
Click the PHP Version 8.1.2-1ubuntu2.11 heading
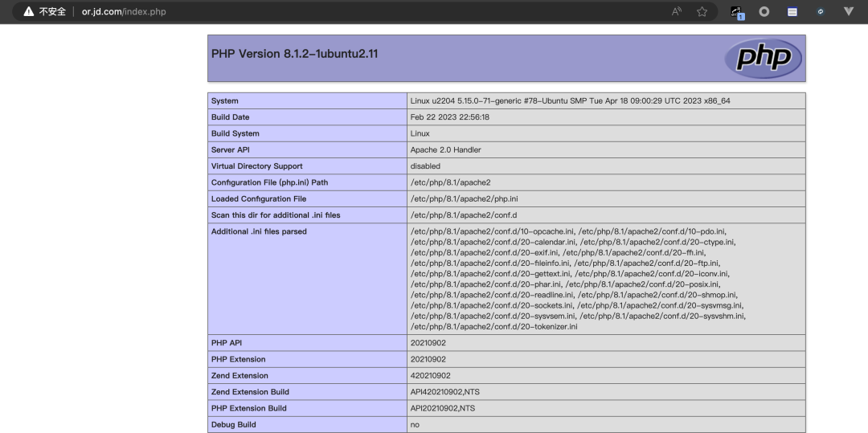click(294, 54)
